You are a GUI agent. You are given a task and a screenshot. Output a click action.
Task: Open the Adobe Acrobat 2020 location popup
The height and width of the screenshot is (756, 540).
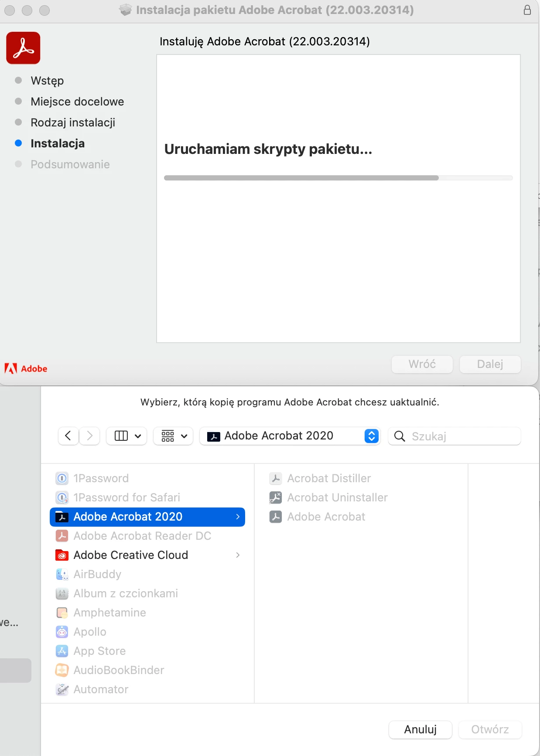coord(290,436)
